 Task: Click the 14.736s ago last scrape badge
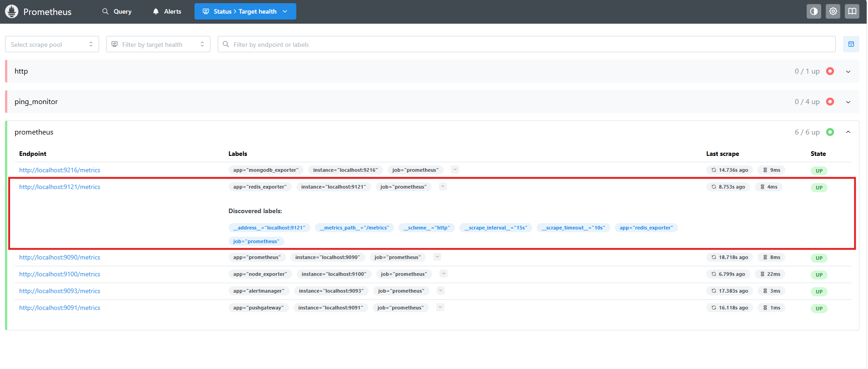pyautogui.click(x=729, y=170)
